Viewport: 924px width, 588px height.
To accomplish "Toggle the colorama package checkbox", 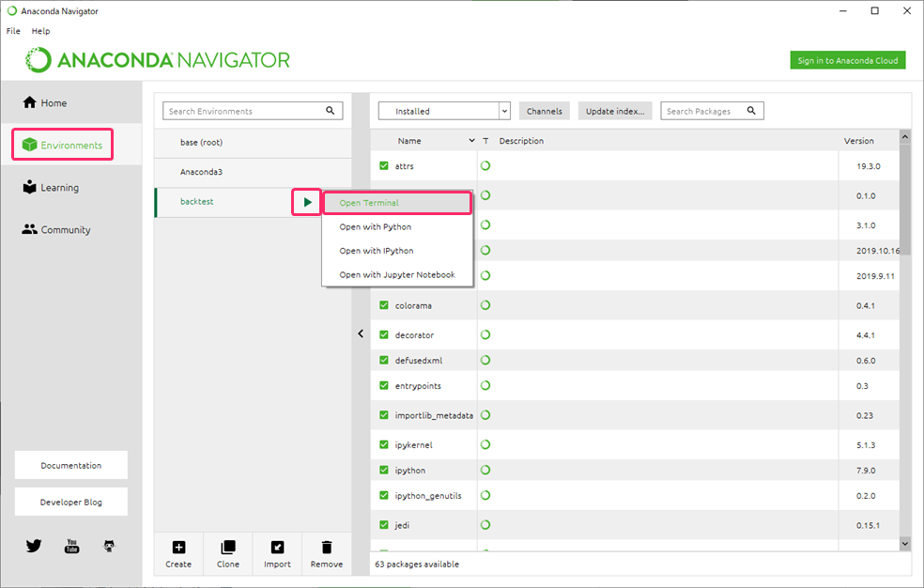I will (384, 305).
